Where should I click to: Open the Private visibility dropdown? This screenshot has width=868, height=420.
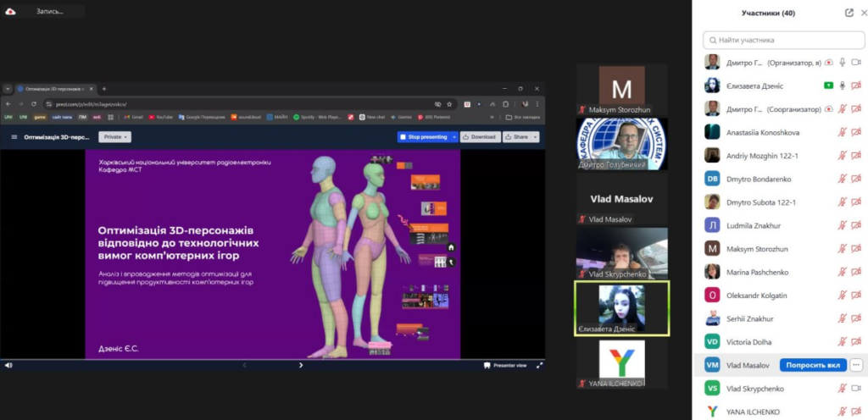coord(115,136)
